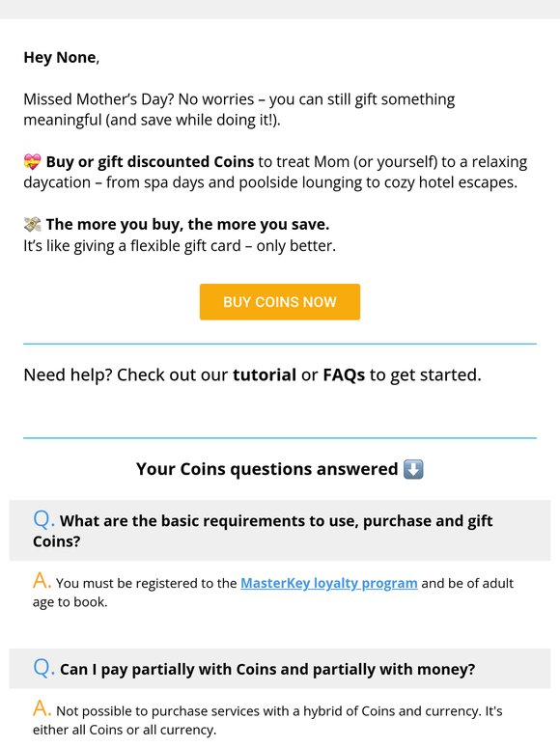Click the 'Missed Mother's Day?' paragraph
This screenshot has height=747, width=560.
point(239,110)
